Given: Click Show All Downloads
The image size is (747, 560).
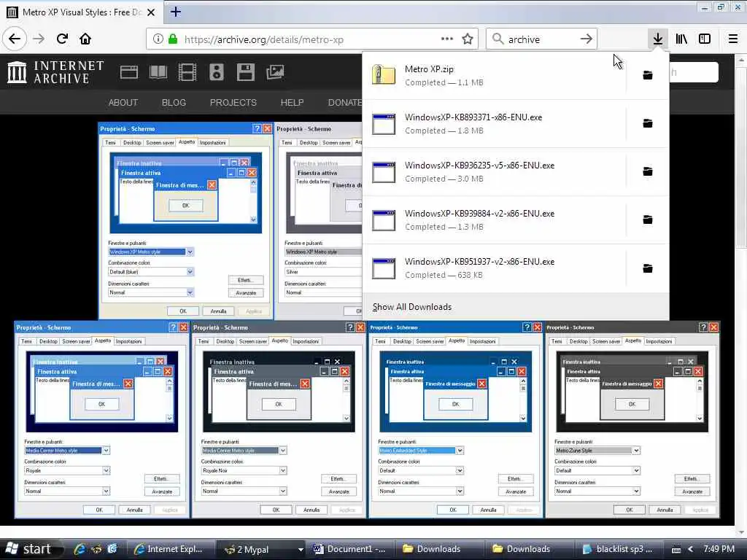Looking at the screenshot, I should pos(412,307).
